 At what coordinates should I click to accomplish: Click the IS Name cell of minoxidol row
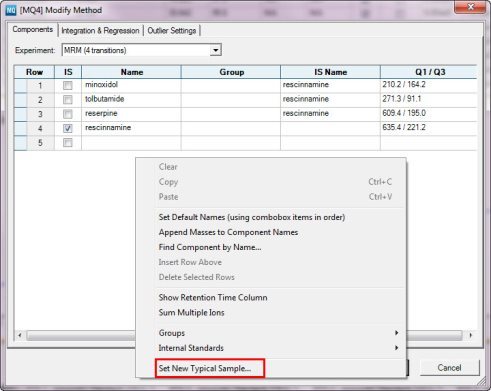pos(330,85)
